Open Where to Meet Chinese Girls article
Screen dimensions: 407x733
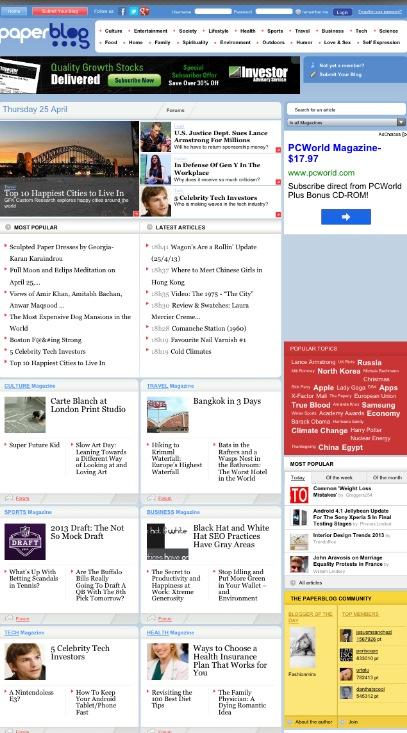[x=207, y=276]
